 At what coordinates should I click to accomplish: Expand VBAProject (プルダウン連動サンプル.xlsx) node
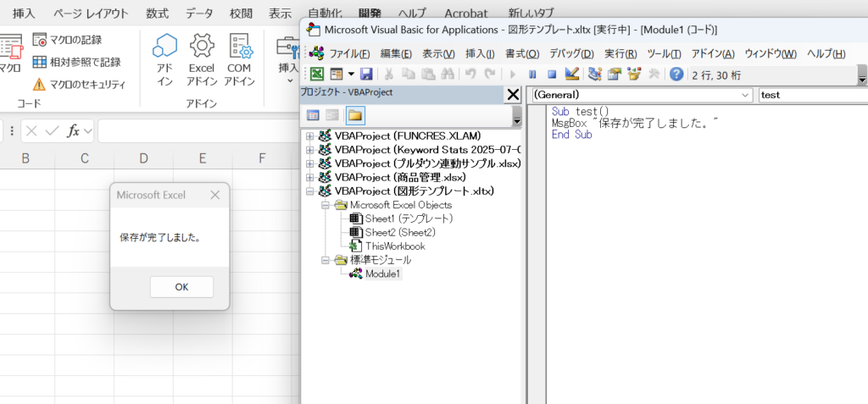(x=309, y=163)
